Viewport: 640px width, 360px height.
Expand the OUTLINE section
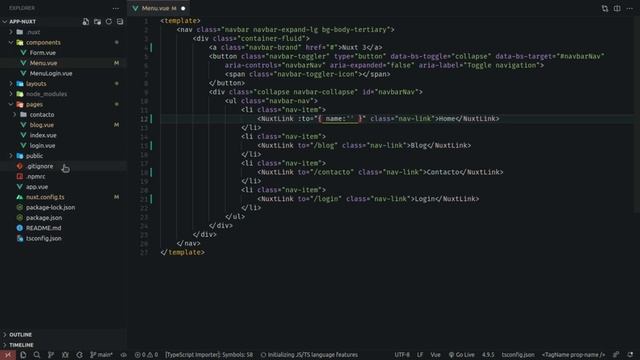coord(63,335)
